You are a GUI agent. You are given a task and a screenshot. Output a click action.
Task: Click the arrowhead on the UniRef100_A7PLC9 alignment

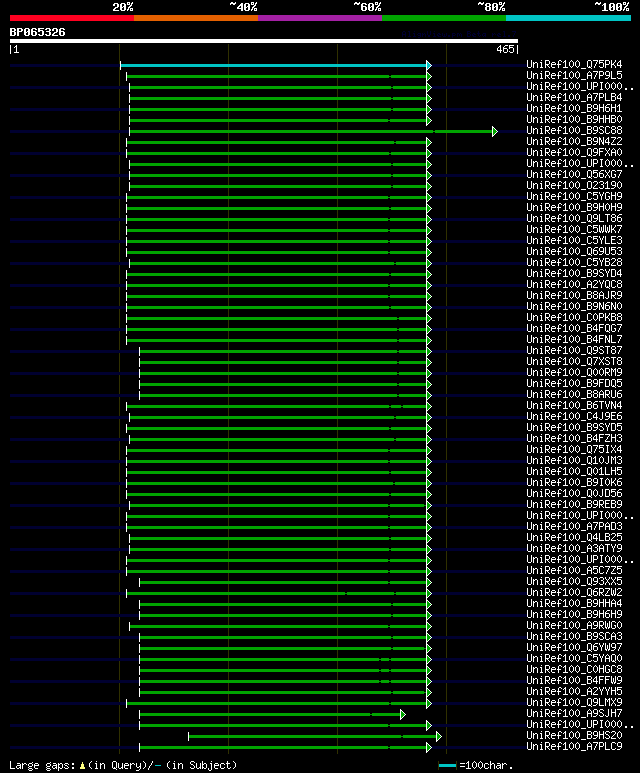tap(428, 747)
